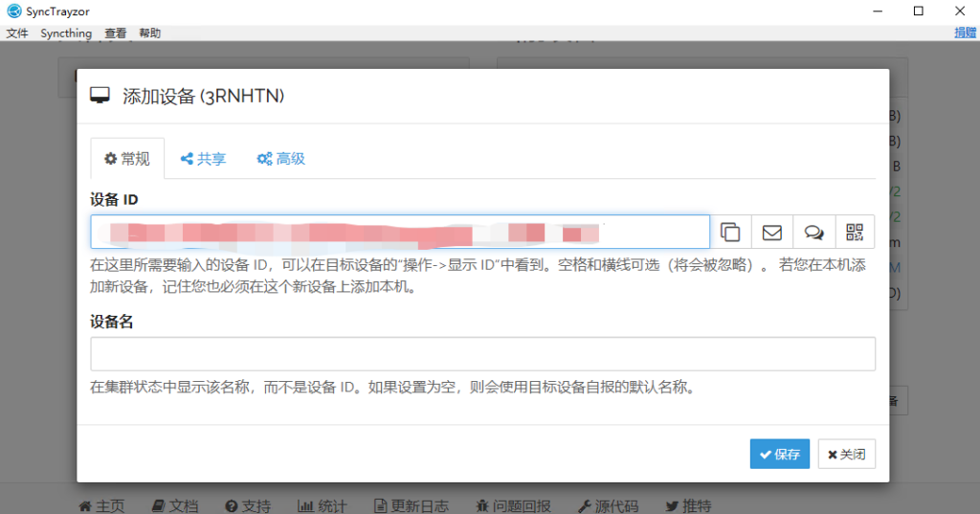Close the SyncTrayzor window

960,11
